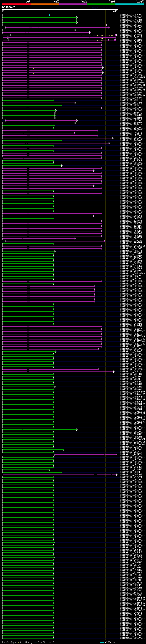The width and height of the screenshot is (146, 644).
Task: Select hit label UniRef100_A6XDB1
Action: [x=131, y=228]
